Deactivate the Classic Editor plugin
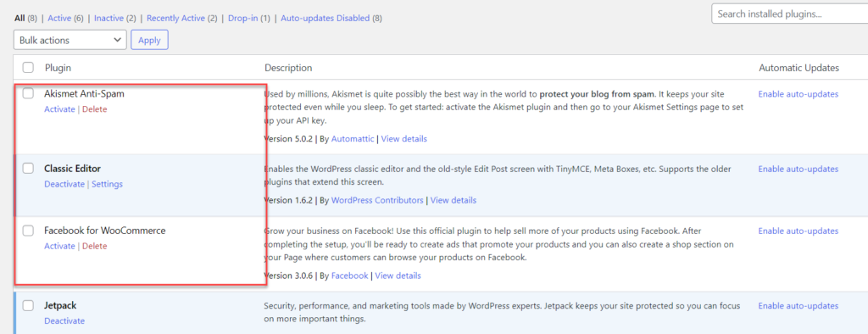Image resolution: width=868 pixels, height=334 pixels. 64,184
